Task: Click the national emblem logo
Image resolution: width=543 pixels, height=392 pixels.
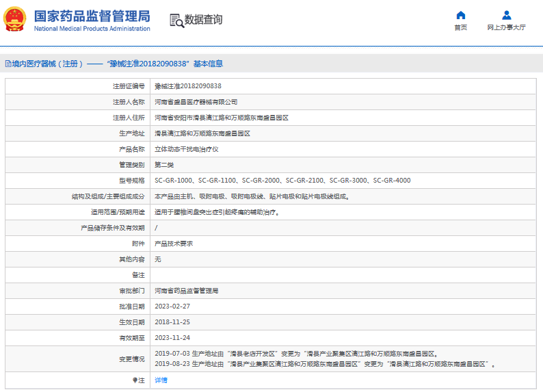Action: (14, 19)
